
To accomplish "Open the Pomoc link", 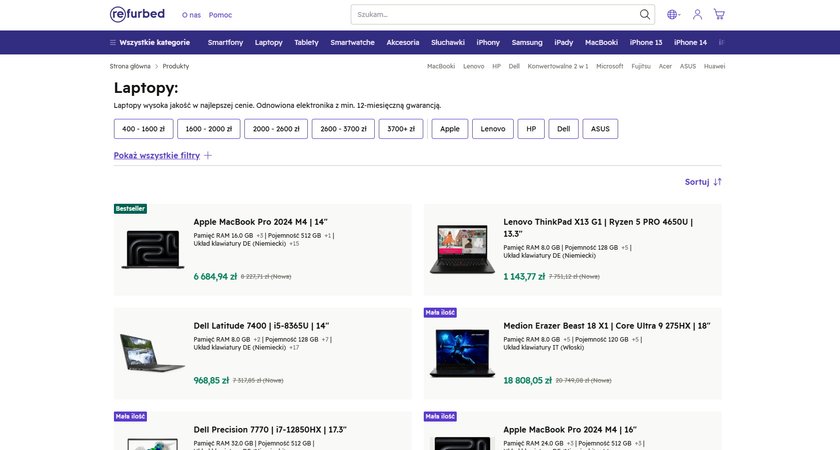I will tap(220, 15).
